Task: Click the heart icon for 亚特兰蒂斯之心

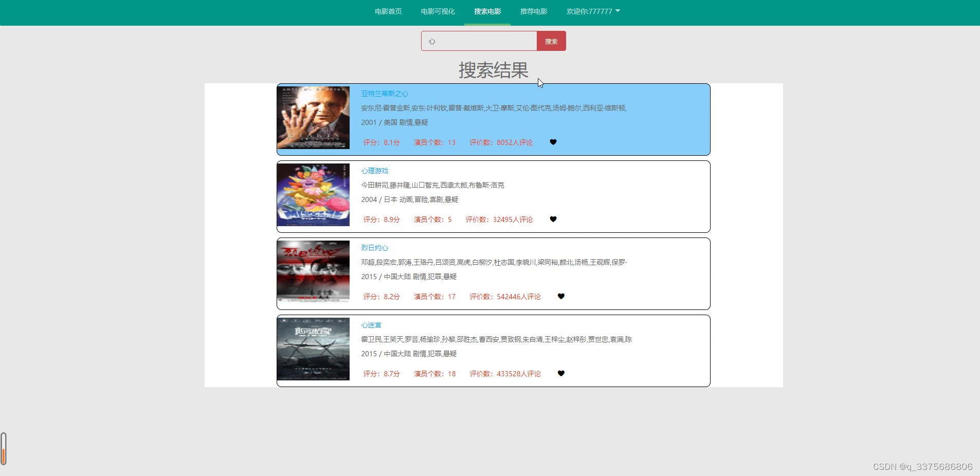Action: point(553,142)
